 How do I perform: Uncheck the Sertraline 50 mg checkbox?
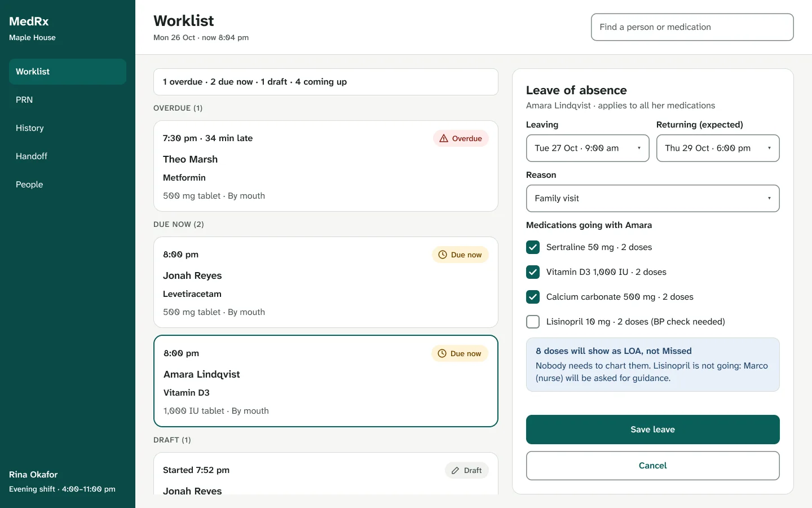pos(533,247)
